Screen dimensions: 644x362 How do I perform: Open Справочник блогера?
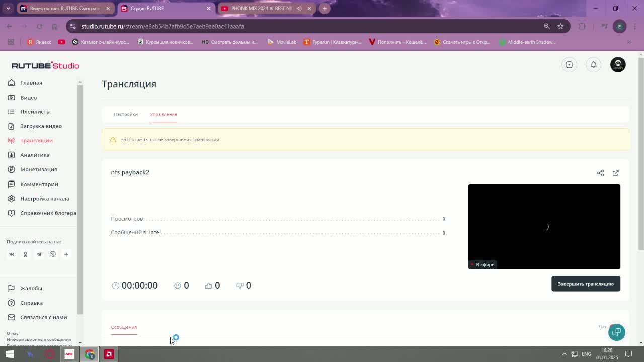point(48,213)
